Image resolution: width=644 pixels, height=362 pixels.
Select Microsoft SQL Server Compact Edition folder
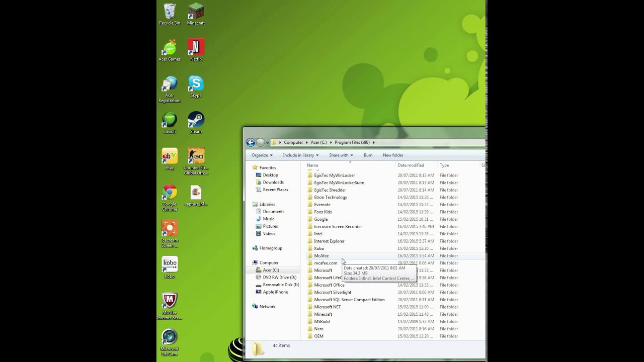(349, 300)
